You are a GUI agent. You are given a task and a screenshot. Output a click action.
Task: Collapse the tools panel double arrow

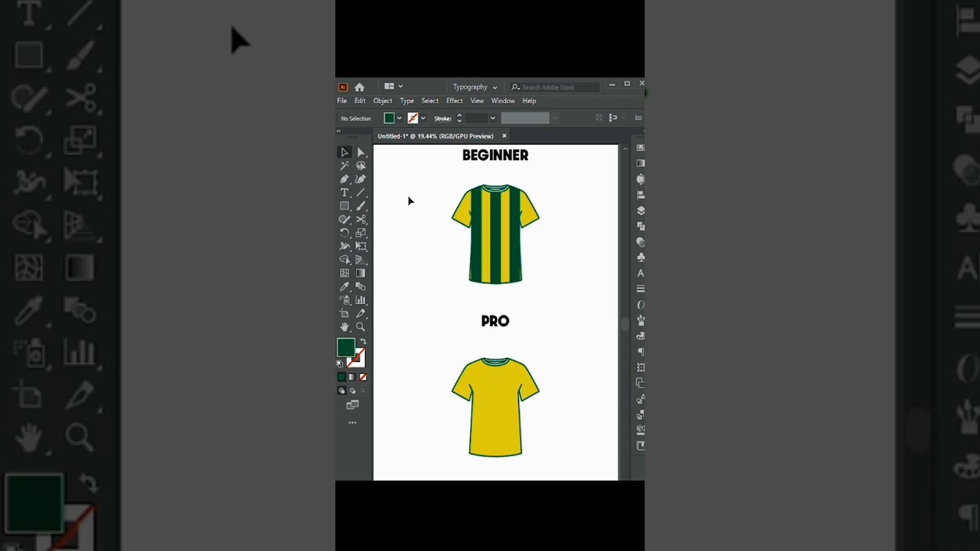point(338,131)
